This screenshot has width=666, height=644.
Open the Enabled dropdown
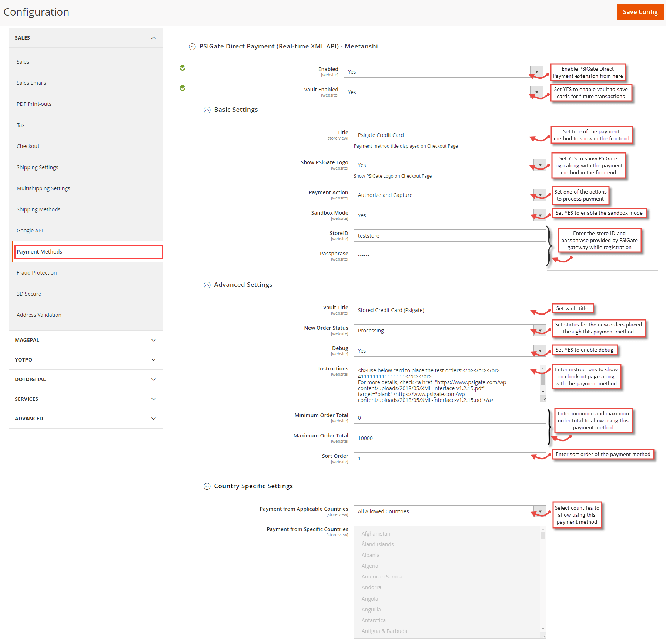pos(443,72)
